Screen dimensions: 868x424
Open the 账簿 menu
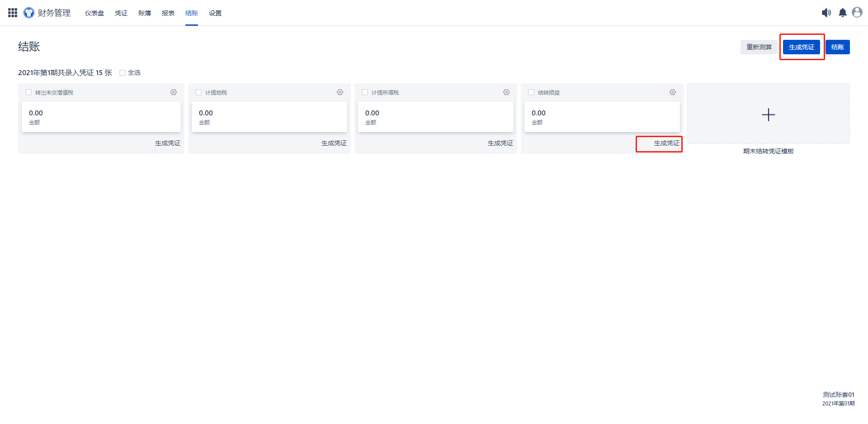tap(145, 13)
